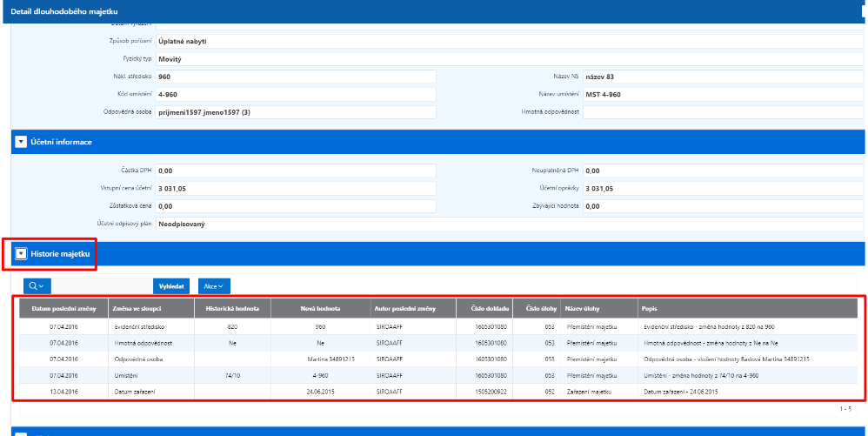Click the Autor poslední změny column header
Screen dimensions: 868x436
tap(413, 309)
